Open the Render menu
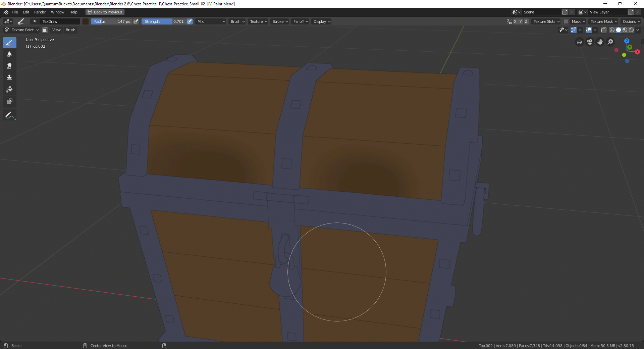Viewport: 644px width, 349px height. tap(40, 12)
